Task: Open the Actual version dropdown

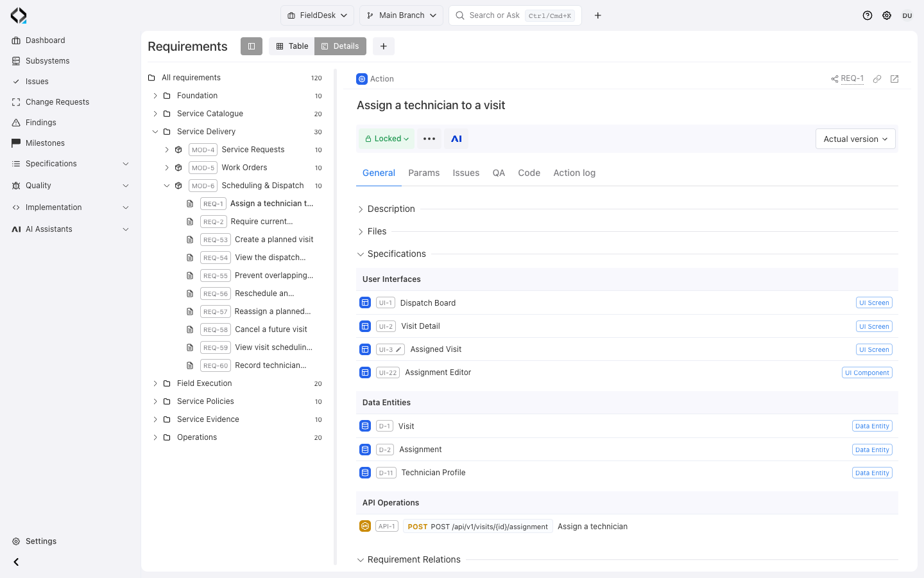Action: pos(855,139)
